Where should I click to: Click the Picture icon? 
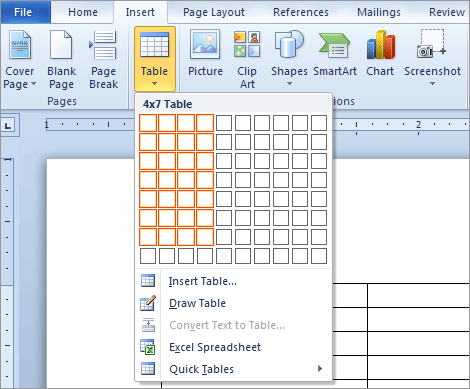(205, 44)
